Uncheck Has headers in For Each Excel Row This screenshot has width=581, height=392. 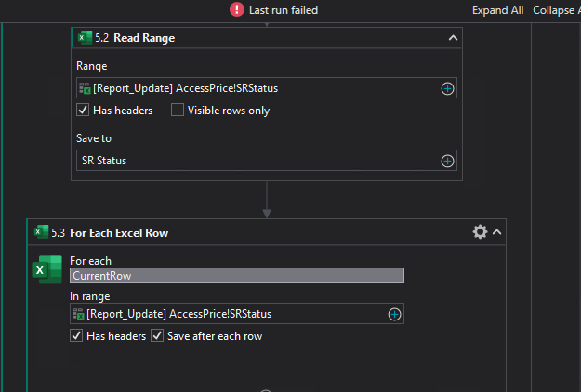pos(76,336)
